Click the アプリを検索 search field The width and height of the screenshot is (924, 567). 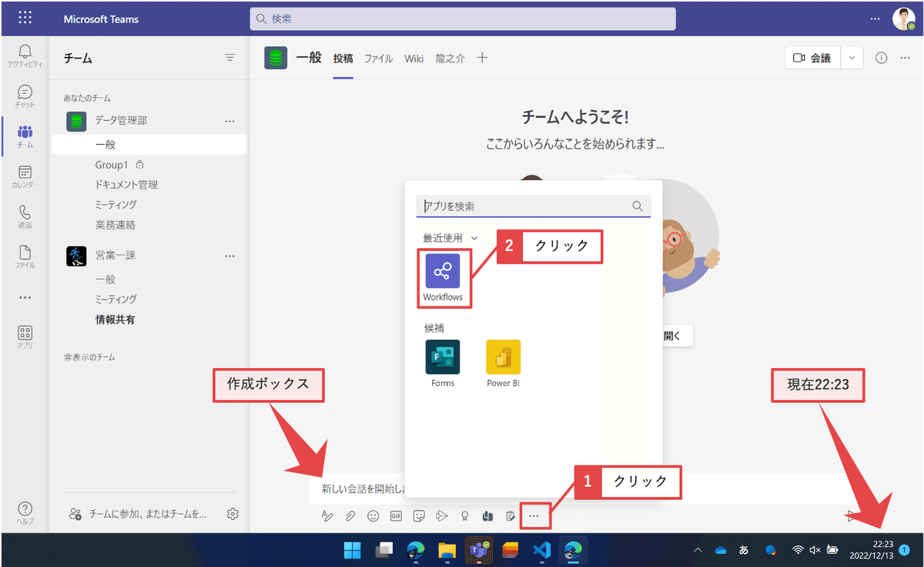(534, 206)
